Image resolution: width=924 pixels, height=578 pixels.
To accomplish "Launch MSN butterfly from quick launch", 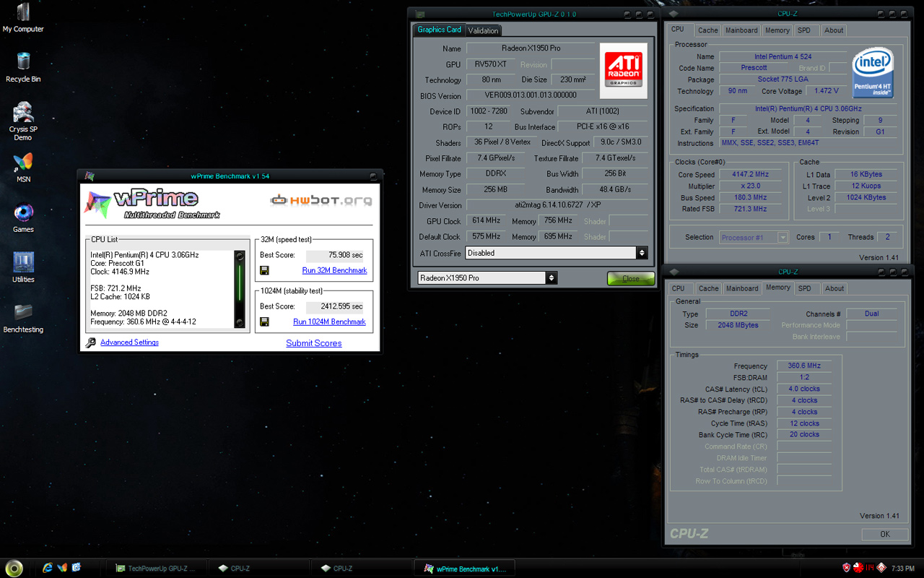I will [63, 568].
